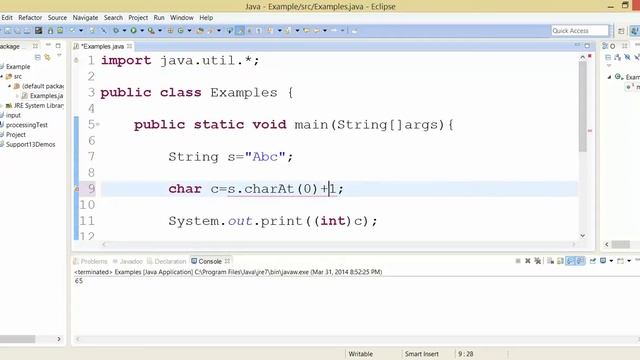Open the Run button dropdown arrow
The width and height of the screenshot is (640, 360).
tap(142, 31)
